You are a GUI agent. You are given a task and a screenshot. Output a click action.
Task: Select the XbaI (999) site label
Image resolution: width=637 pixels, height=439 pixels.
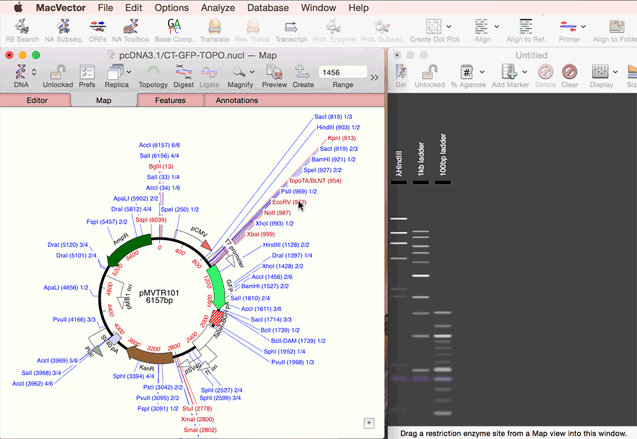click(261, 234)
